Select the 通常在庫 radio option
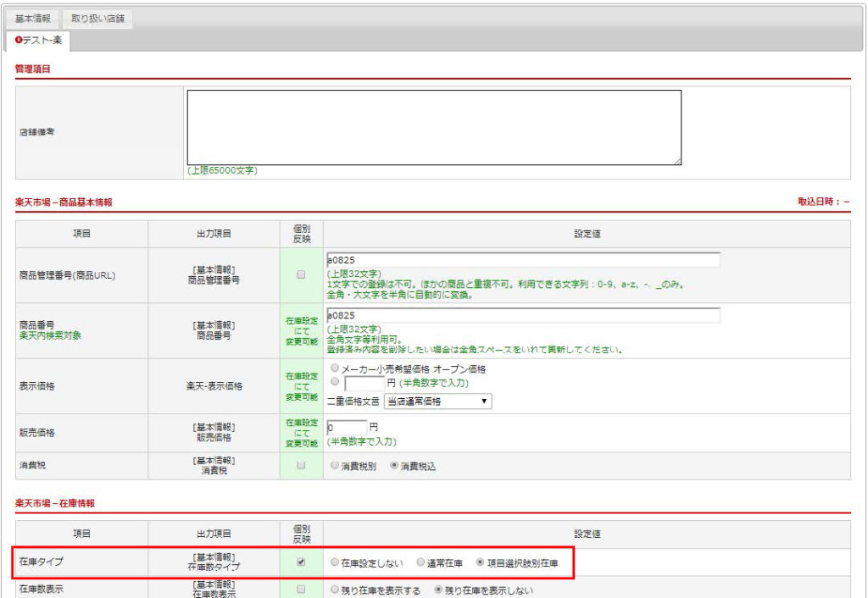Viewport: 868px width, 598px height. click(420, 562)
